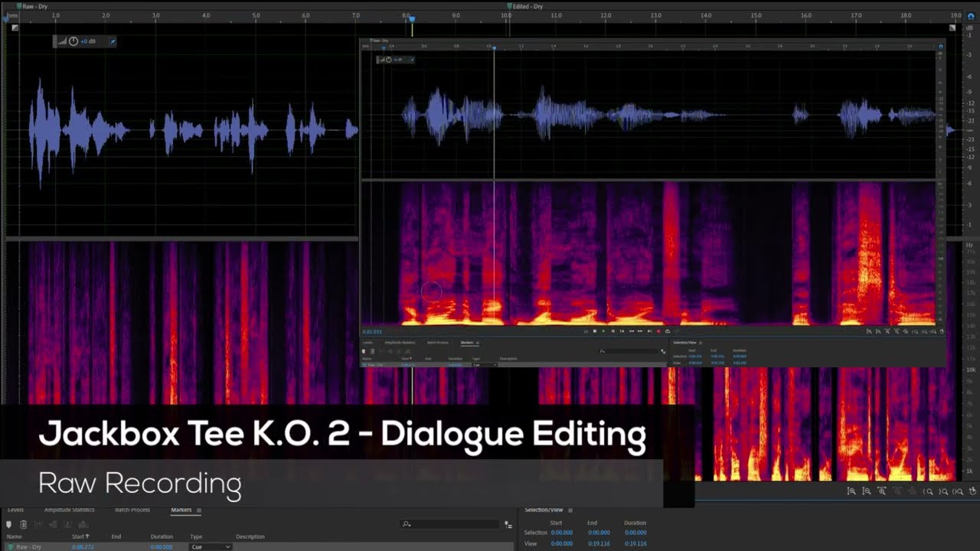Viewport: 980px width, 551px height.
Task: Click Zoom In Amplitude icon in main editor
Action: coord(851,491)
